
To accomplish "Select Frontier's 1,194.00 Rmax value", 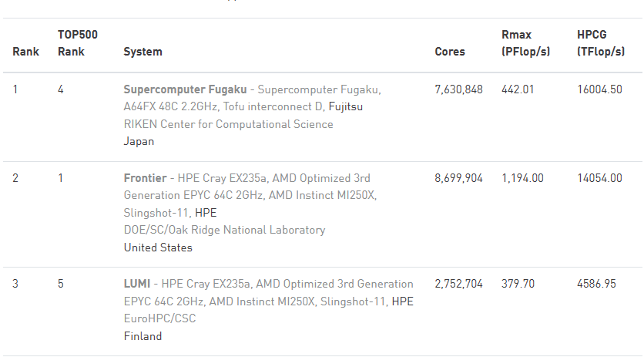I will coord(522,178).
